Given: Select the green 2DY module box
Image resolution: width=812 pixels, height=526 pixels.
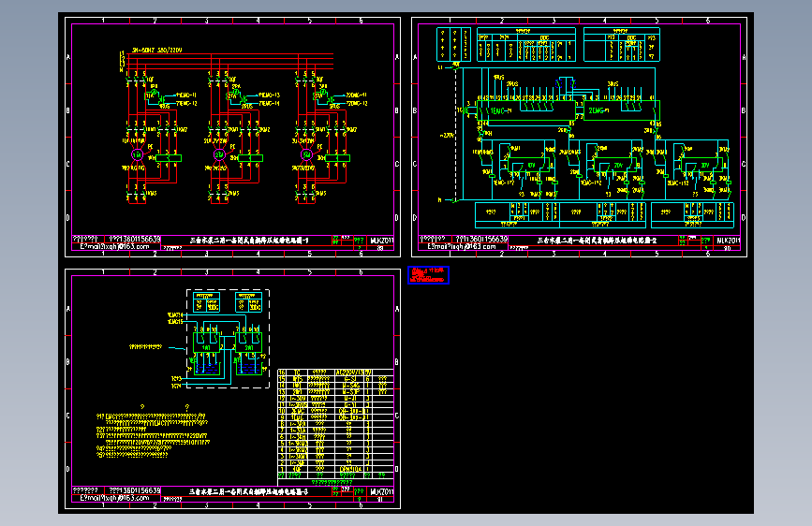Looking at the screenshot, I should (x=614, y=166).
